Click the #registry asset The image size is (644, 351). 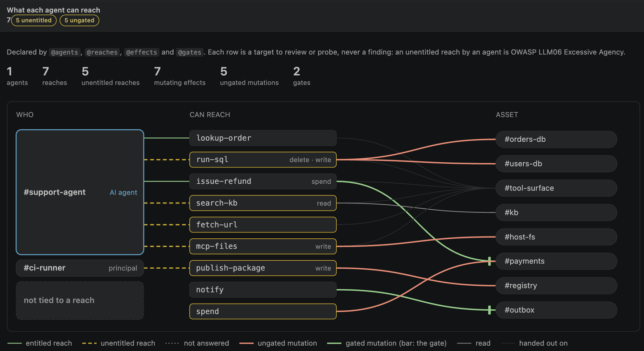point(556,285)
